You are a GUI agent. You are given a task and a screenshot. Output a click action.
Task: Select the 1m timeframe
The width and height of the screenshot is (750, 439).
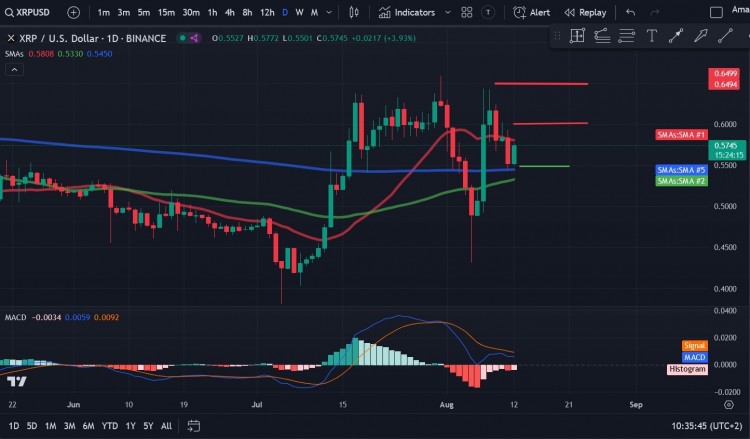click(x=103, y=12)
